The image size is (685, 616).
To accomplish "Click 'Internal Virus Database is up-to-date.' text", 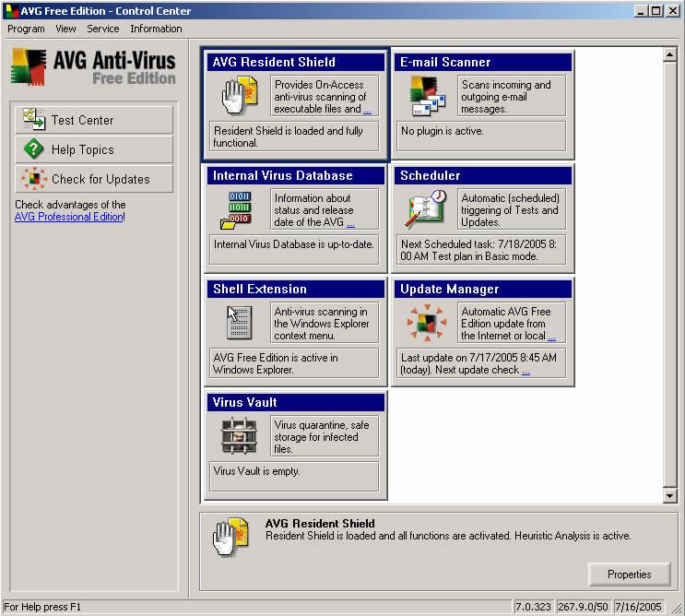I will tap(293, 244).
